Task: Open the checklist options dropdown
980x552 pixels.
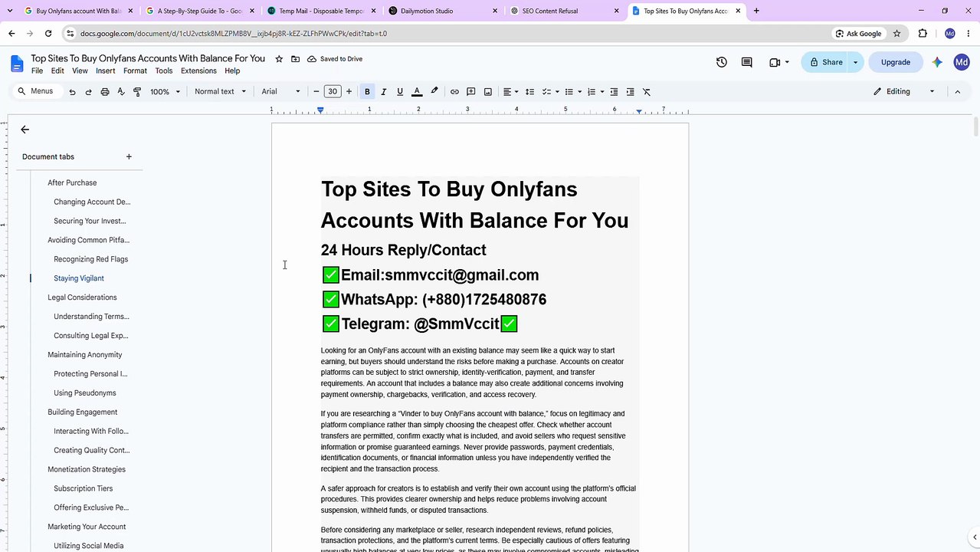Action: [550, 91]
